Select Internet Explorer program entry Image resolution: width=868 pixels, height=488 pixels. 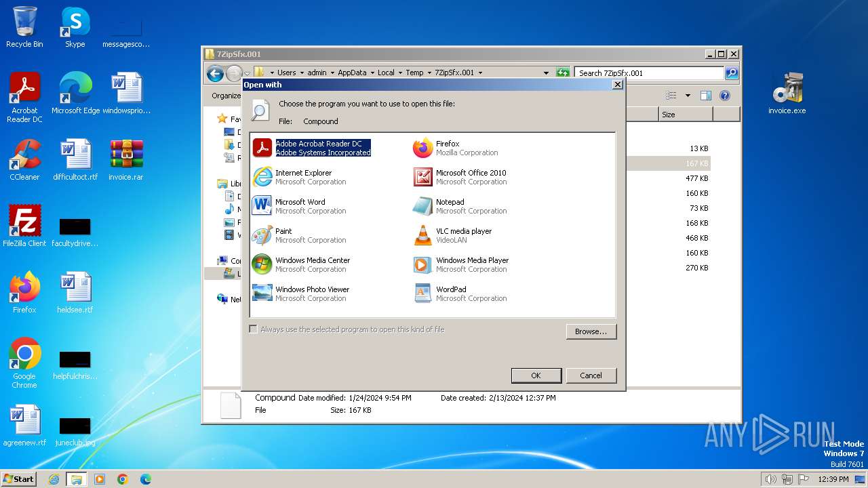click(x=299, y=177)
